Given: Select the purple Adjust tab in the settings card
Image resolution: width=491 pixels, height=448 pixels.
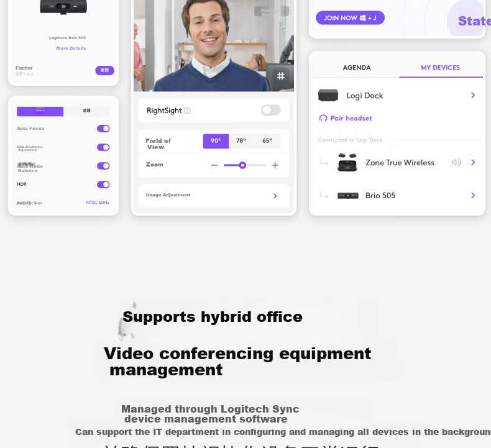Looking at the screenshot, I should click(x=40, y=111).
